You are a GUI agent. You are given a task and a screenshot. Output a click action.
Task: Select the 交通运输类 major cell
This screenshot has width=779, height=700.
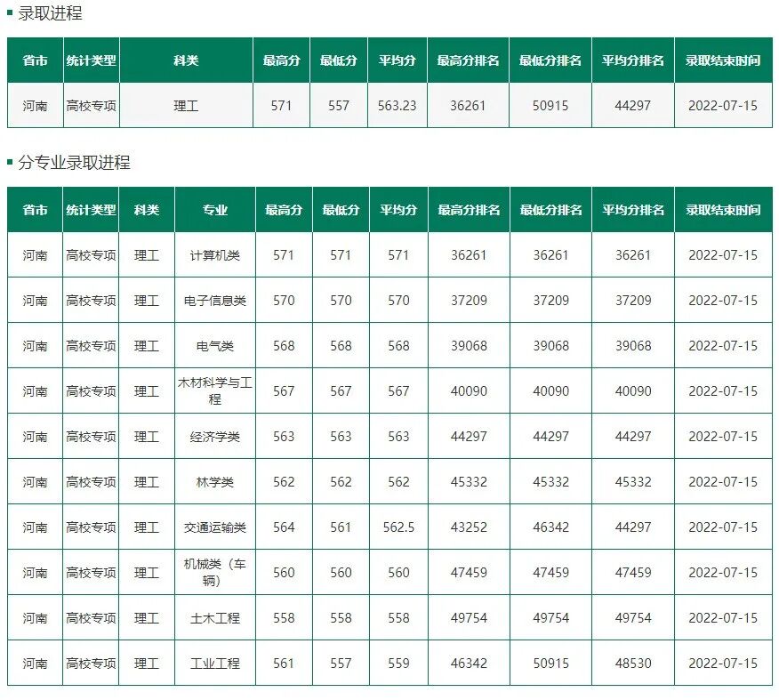(214, 527)
